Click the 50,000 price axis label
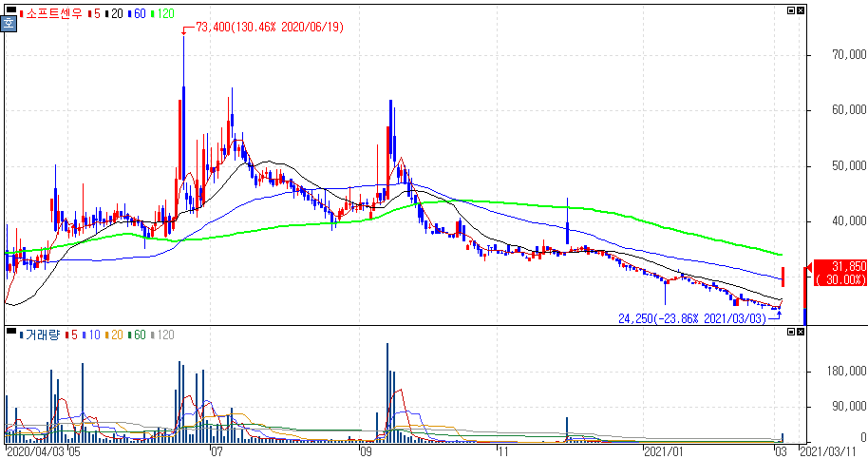Viewport: 868px width, 459px height. 849,166
